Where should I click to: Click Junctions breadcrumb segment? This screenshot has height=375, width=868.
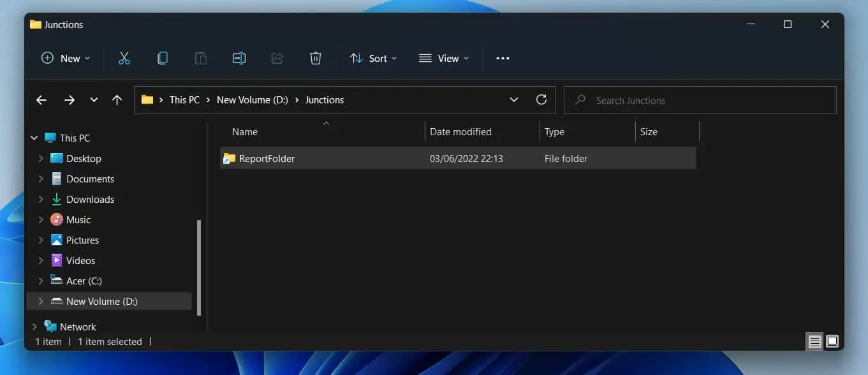(324, 100)
